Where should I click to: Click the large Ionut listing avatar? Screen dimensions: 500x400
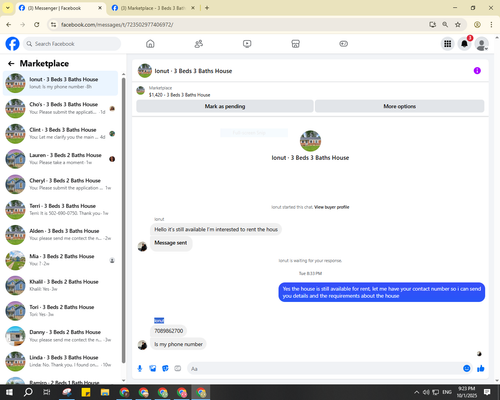tap(310, 141)
